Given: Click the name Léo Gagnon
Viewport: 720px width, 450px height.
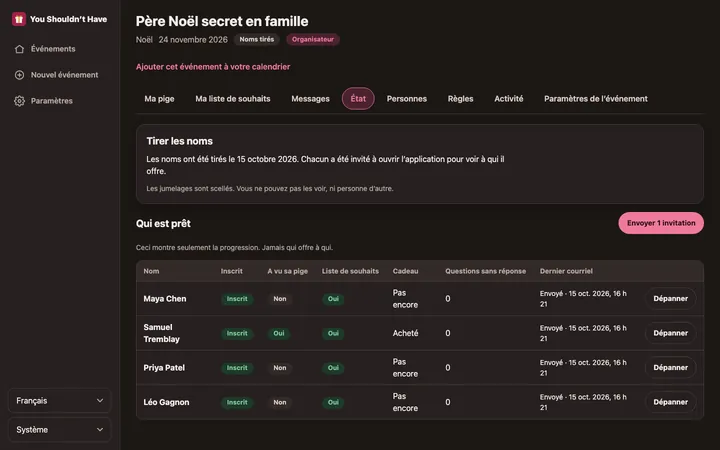Looking at the screenshot, I should click(166, 402).
